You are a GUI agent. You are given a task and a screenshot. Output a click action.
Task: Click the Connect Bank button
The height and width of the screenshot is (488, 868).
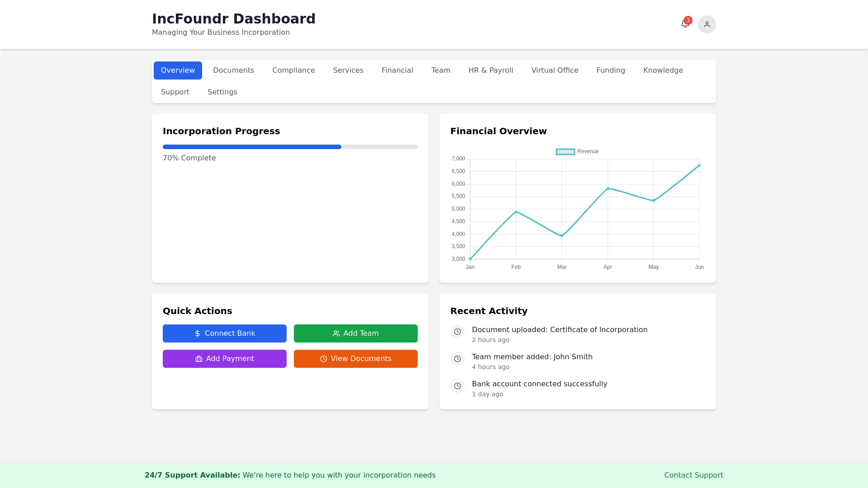tap(225, 333)
